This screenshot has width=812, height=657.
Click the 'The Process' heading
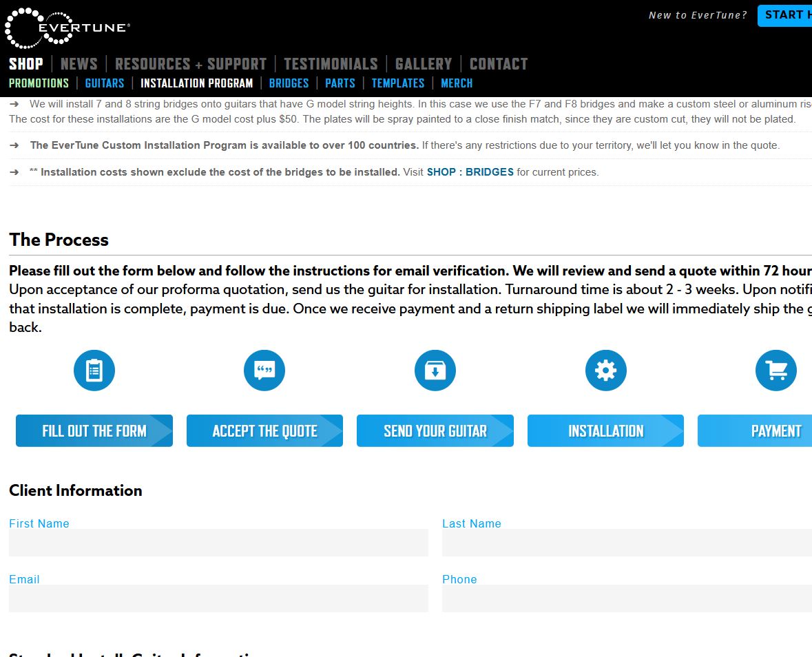tap(59, 240)
